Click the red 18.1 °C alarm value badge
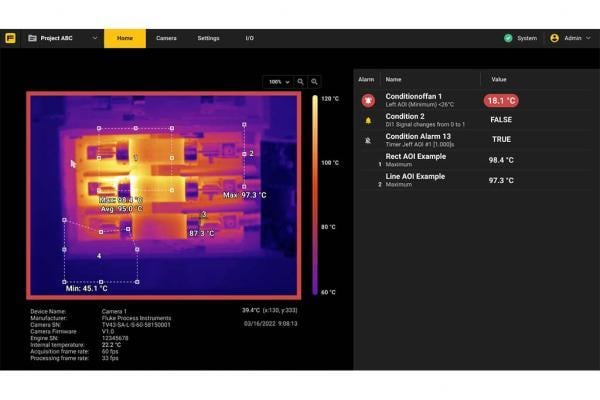The height and width of the screenshot is (400, 600). coord(501,100)
